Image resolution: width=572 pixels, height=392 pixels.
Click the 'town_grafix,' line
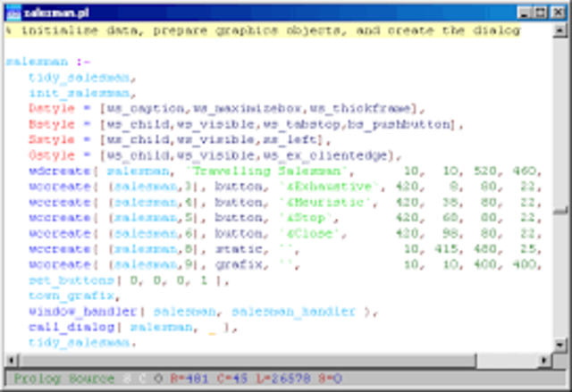coord(74,296)
